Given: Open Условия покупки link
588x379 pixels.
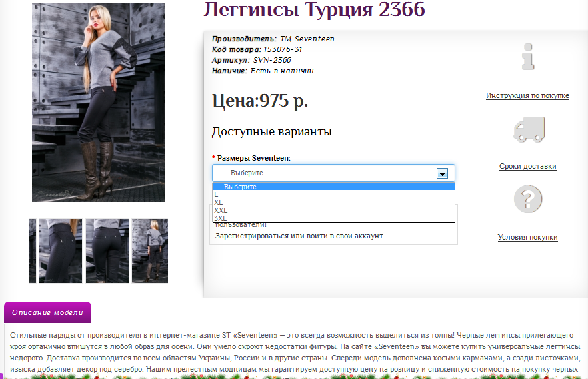Looking at the screenshot, I should coord(527,237).
